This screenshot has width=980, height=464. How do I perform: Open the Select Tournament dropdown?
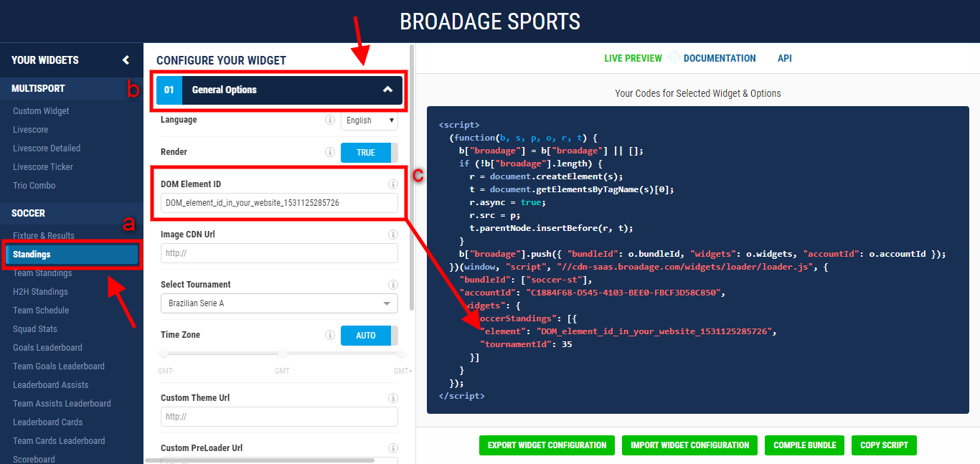[x=279, y=303]
